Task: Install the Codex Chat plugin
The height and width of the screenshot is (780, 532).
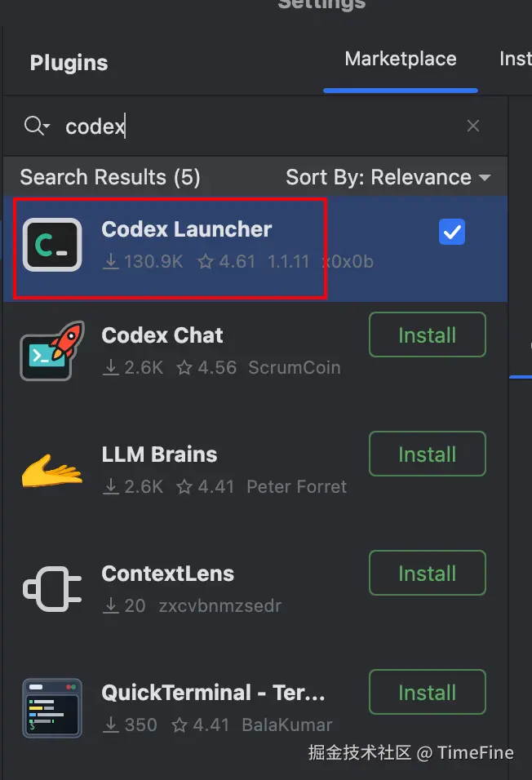Action: [x=428, y=335]
